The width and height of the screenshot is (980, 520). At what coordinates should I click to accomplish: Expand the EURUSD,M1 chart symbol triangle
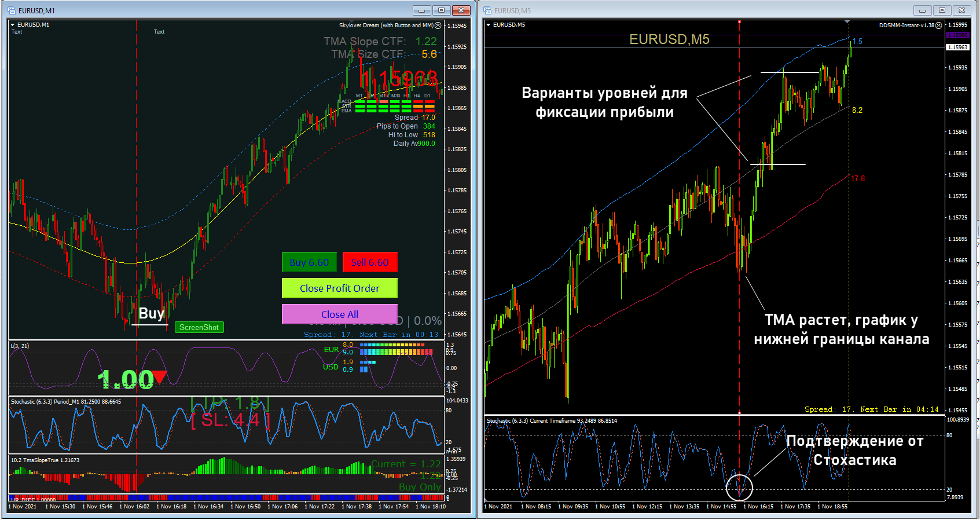(x=13, y=25)
